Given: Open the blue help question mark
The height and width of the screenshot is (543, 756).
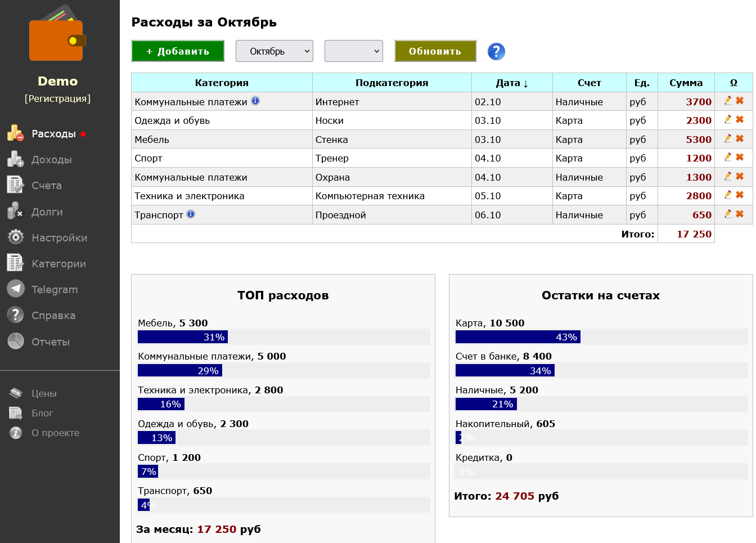Looking at the screenshot, I should [x=496, y=51].
